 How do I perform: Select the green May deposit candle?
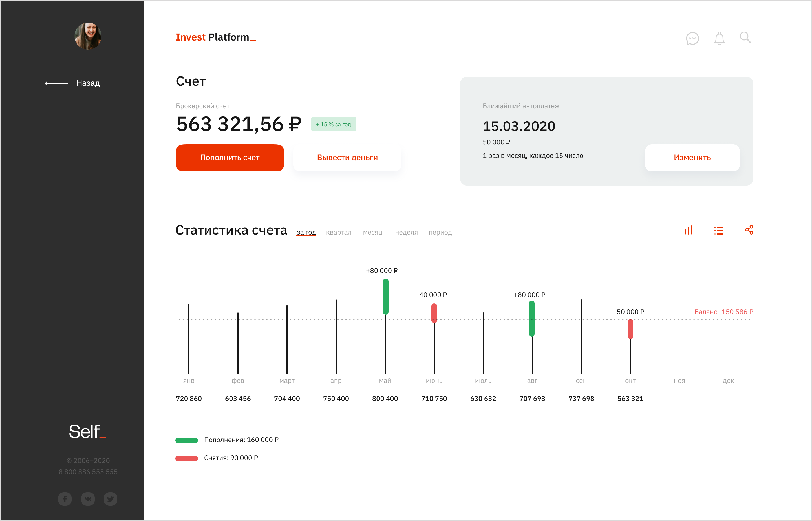click(385, 296)
